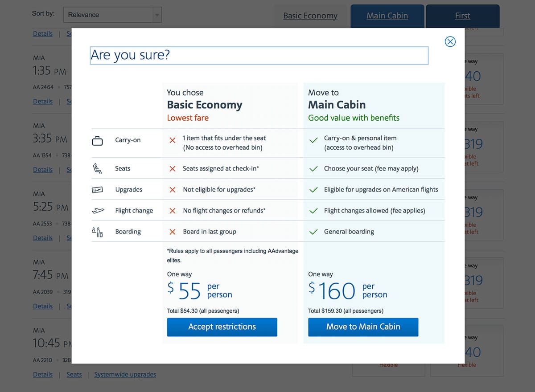
Task: Click the Move to Main Cabin button
Action: 363,327
